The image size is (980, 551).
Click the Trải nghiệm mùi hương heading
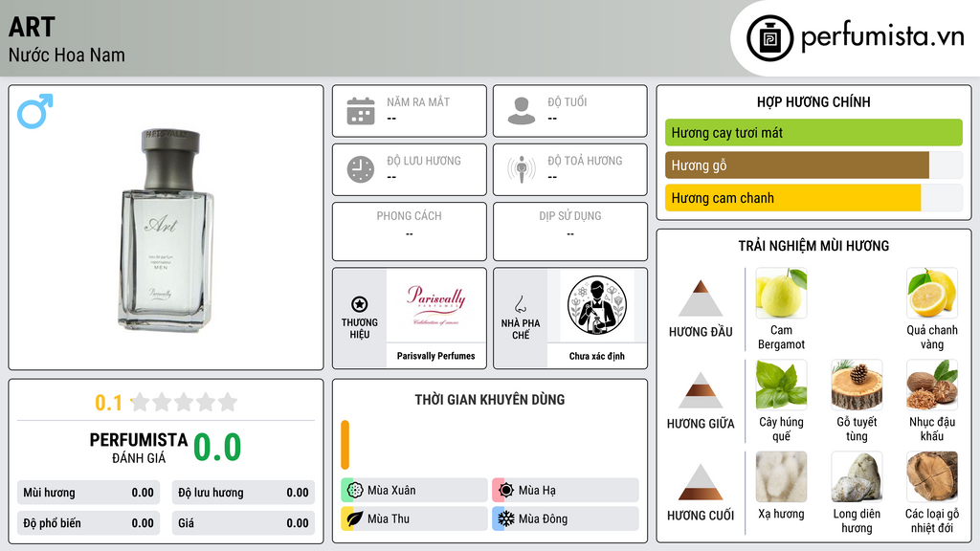tap(813, 246)
